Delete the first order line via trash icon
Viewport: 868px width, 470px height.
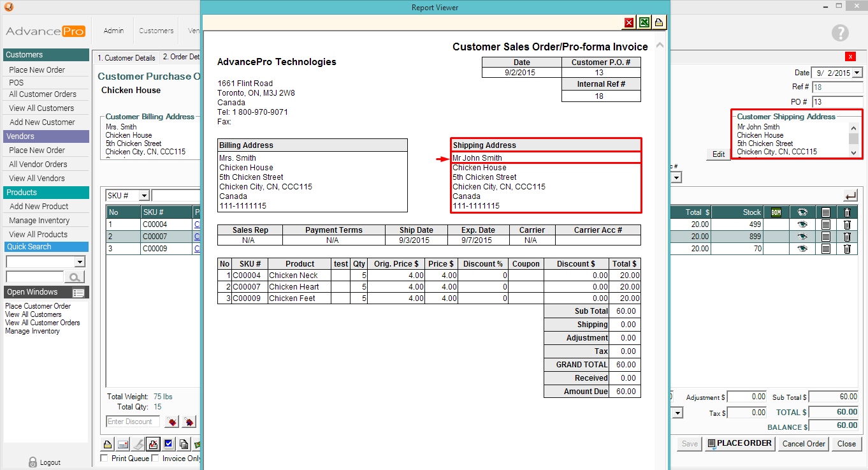[847, 224]
